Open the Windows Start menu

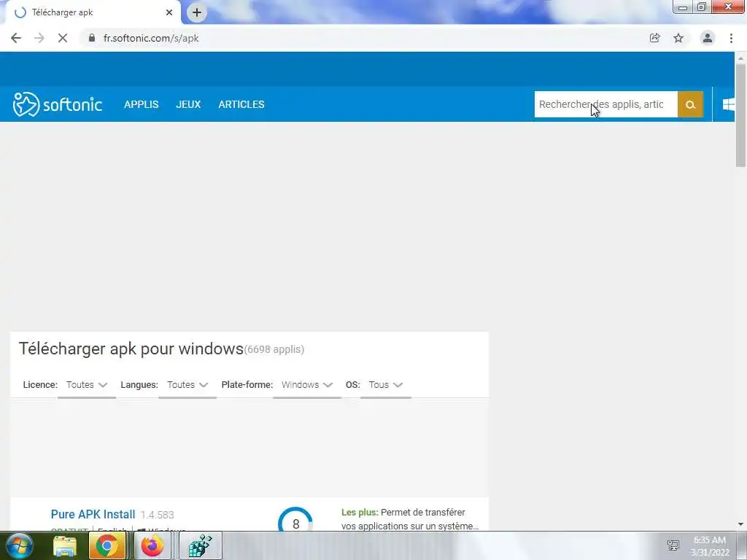pyautogui.click(x=19, y=545)
